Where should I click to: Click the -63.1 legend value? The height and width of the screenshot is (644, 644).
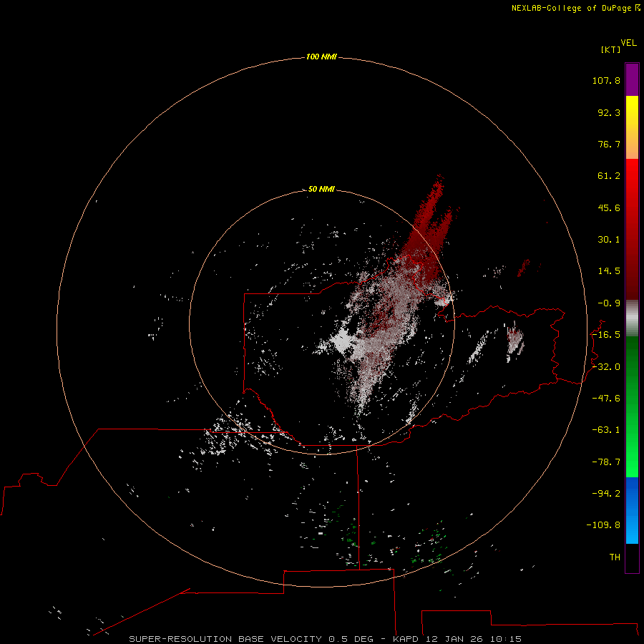coord(606,430)
